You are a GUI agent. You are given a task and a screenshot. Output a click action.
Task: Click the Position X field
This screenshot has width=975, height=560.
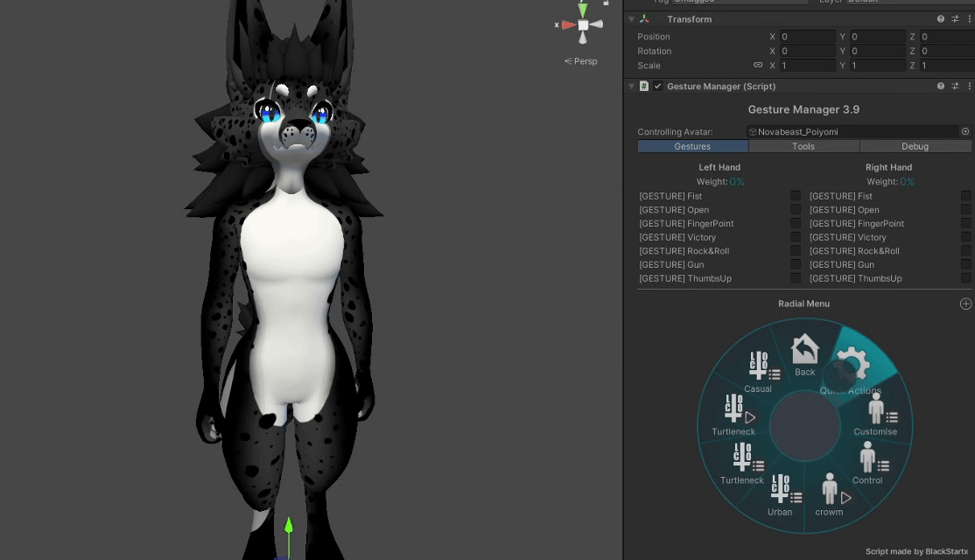(x=807, y=37)
